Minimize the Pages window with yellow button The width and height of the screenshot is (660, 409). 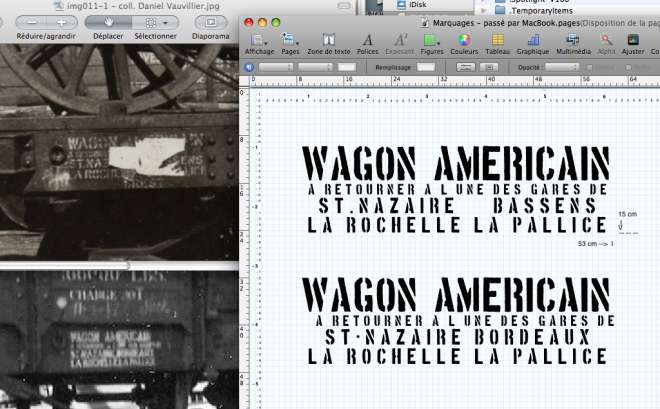[x=262, y=23]
